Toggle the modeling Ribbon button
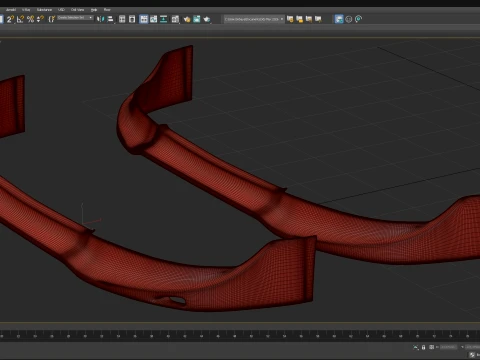 tap(144, 19)
